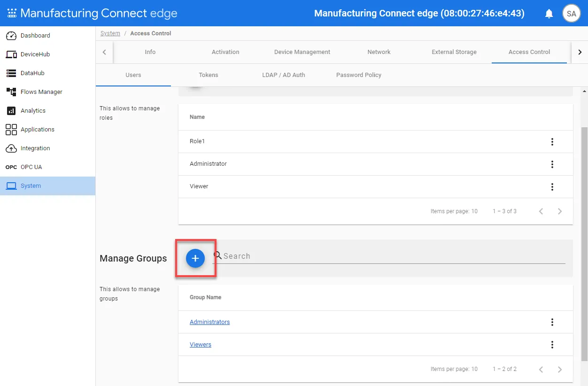Open the Network tab
The width and height of the screenshot is (588, 386).
pos(379,52)
